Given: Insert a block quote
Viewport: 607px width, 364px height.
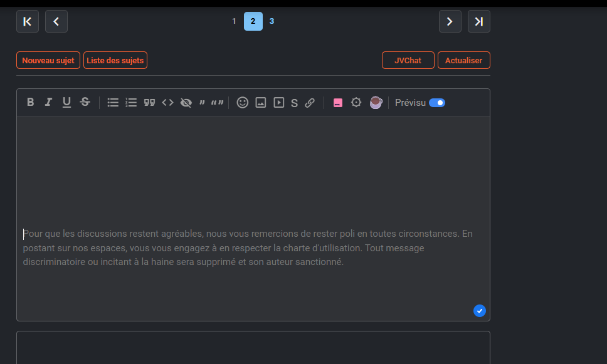Looking at the screenshot, I should point(149,103).
